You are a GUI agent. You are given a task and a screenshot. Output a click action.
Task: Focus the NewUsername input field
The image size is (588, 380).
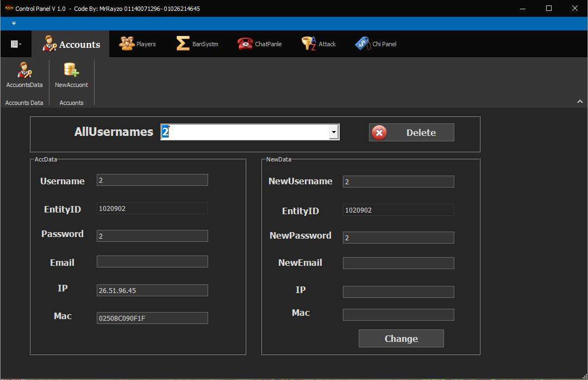click(399, 182)
